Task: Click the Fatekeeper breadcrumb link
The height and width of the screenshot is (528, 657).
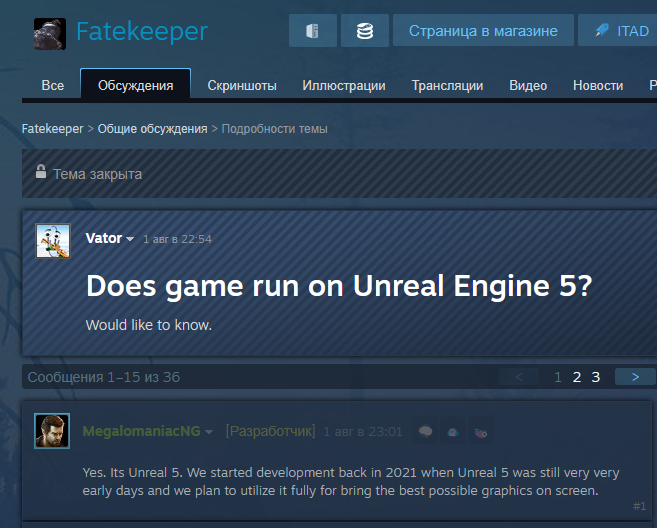Action: pyautogui.click(x=52, y=129)
